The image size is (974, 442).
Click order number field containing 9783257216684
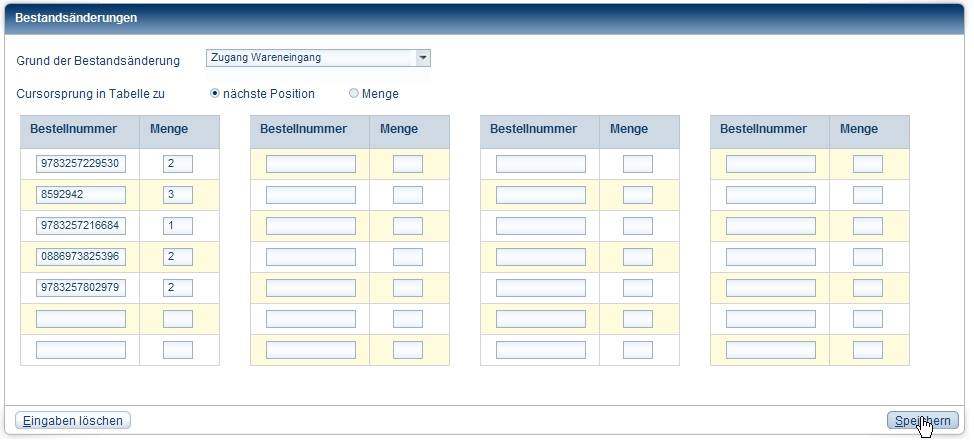[81, 226]
